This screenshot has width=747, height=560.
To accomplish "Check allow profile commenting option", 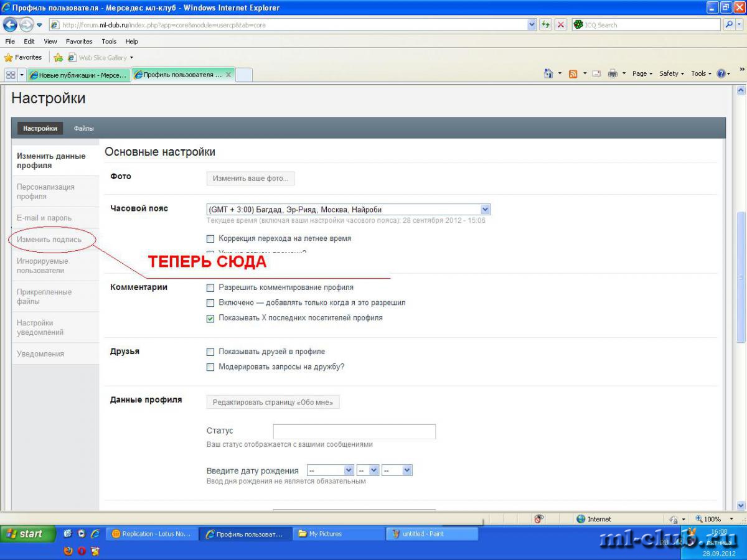I will (210, 288).
